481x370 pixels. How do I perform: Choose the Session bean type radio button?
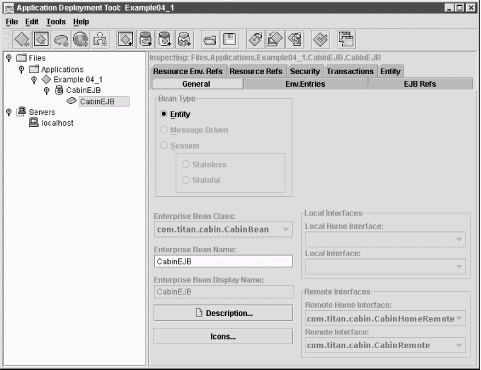tap(164, 145)
